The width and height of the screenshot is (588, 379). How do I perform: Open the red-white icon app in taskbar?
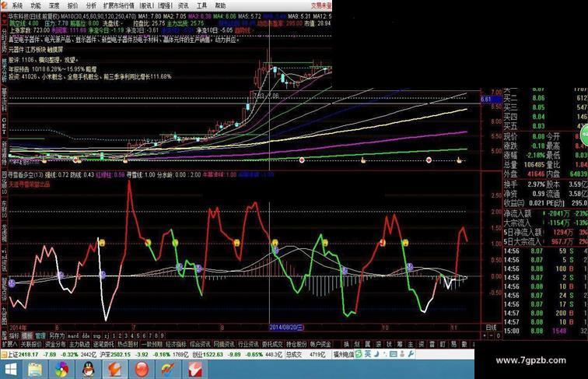(194, 370)
